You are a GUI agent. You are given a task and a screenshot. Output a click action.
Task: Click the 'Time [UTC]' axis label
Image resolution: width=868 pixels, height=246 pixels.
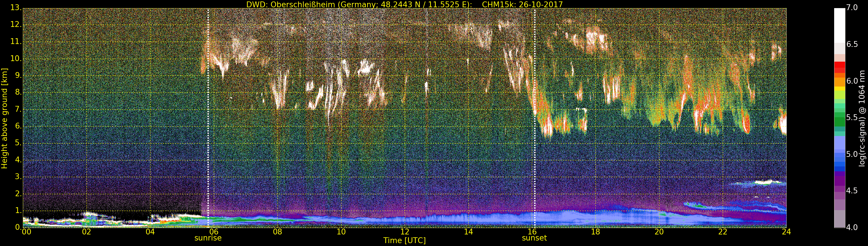pos(404,241)
